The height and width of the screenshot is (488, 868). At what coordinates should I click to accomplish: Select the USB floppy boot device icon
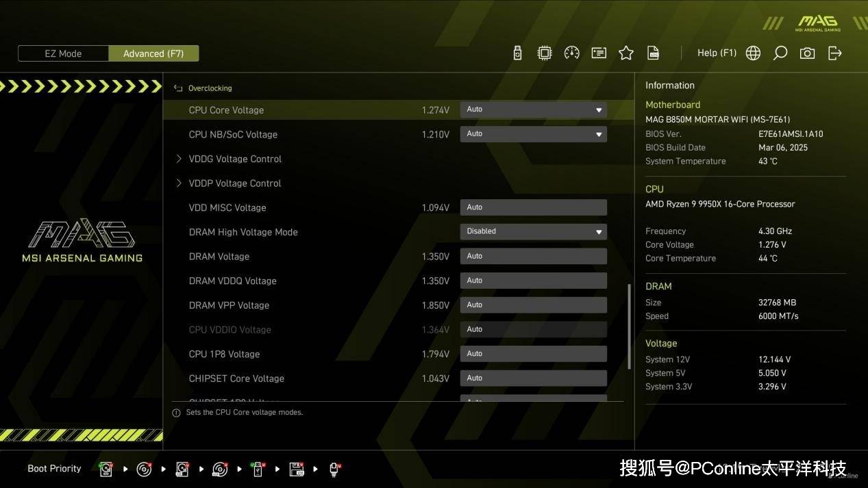tap(297, 469)
